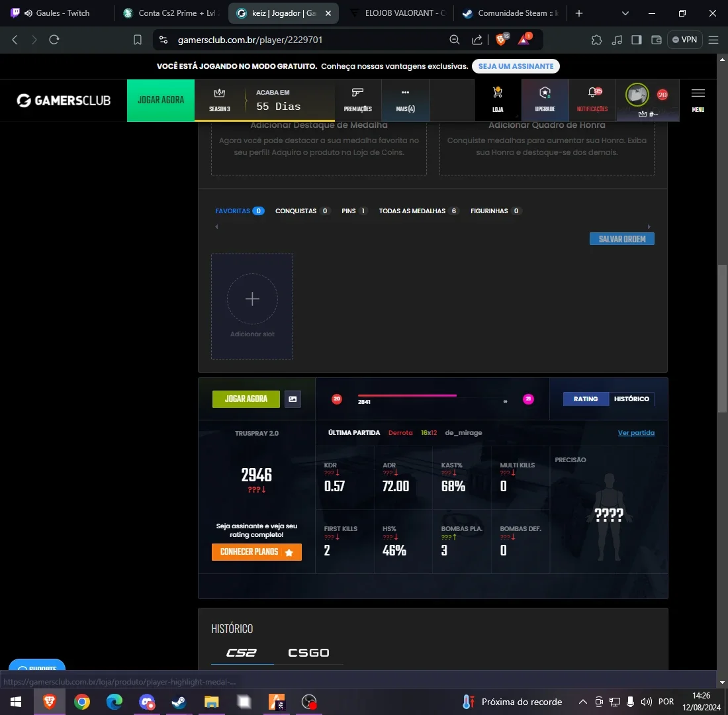Click Jogar Agora in rating panel
This screenshot has height=715, width=728.
point(246,399)
